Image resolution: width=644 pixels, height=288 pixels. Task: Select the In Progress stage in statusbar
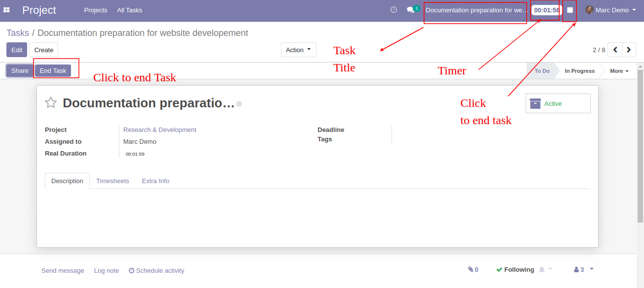click(x=579, y=71)
